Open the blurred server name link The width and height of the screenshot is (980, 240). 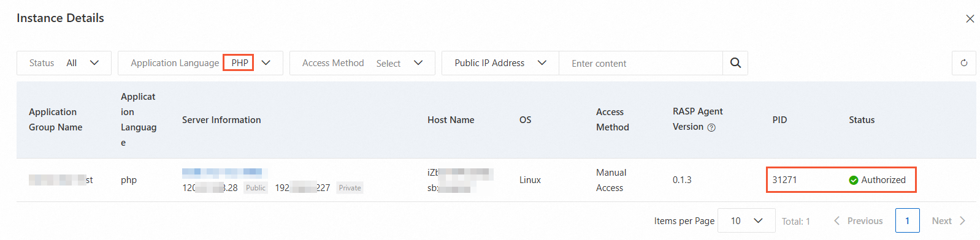tap(224, 173)
